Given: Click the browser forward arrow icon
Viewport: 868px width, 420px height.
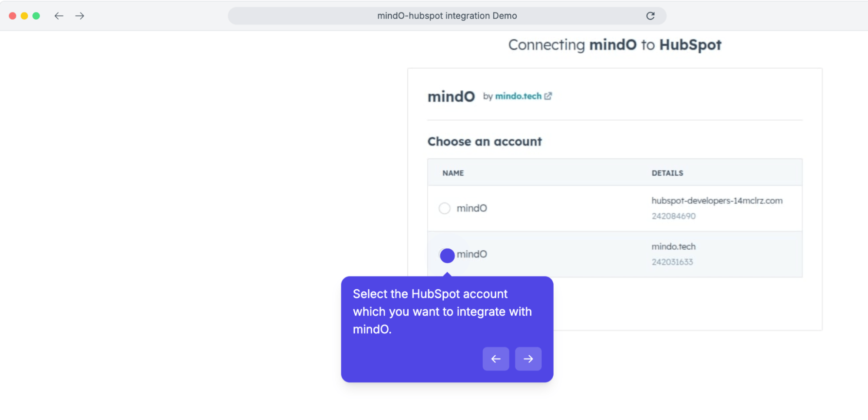Looking at the screenshot, I should 79,16.
